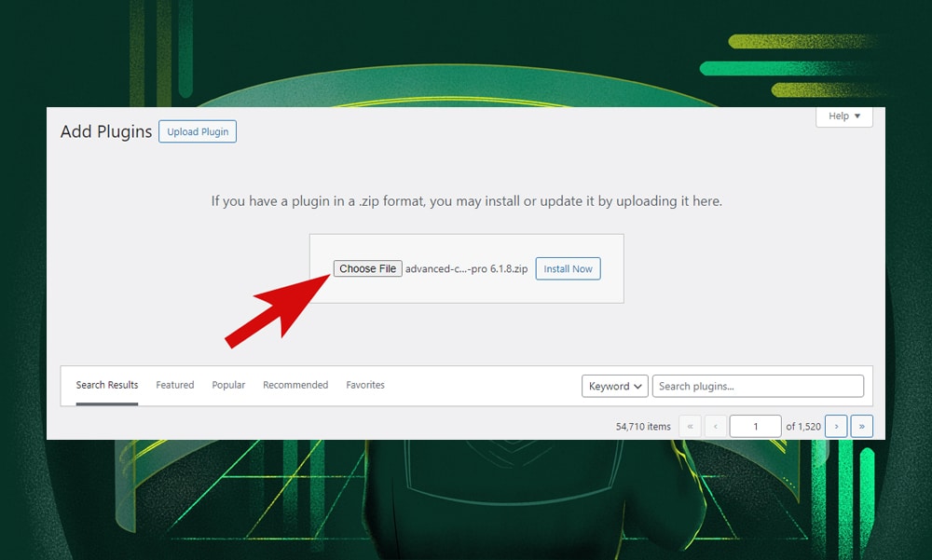The height and width of the screenshot is (560, 932).
Task: Click Choose File to pick a zip
Action: tap(367, 268)
